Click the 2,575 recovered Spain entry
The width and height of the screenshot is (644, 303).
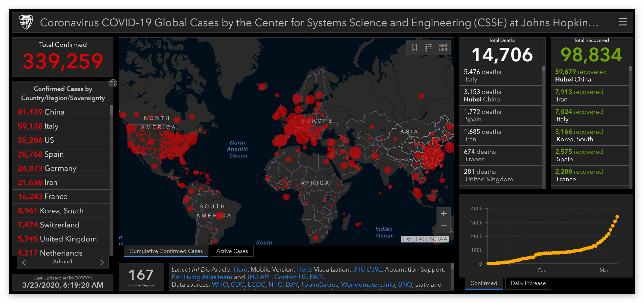pos(590,155)
